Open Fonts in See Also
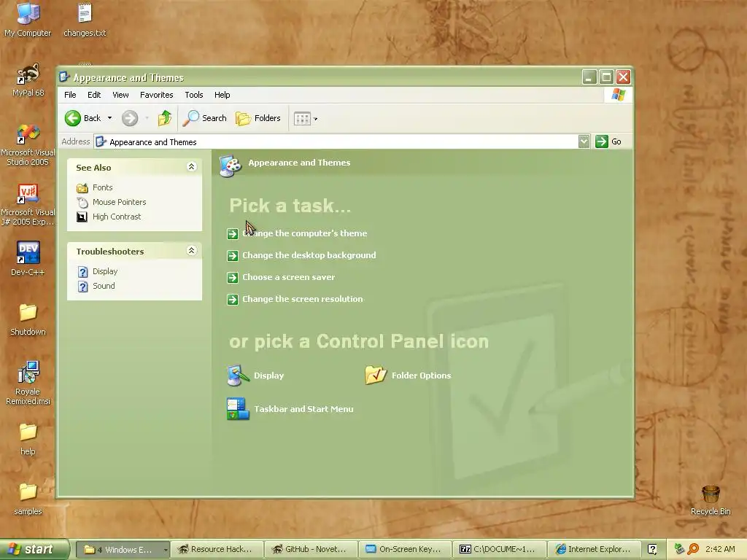This screenshot has height=560, width=747. [102, 187]
